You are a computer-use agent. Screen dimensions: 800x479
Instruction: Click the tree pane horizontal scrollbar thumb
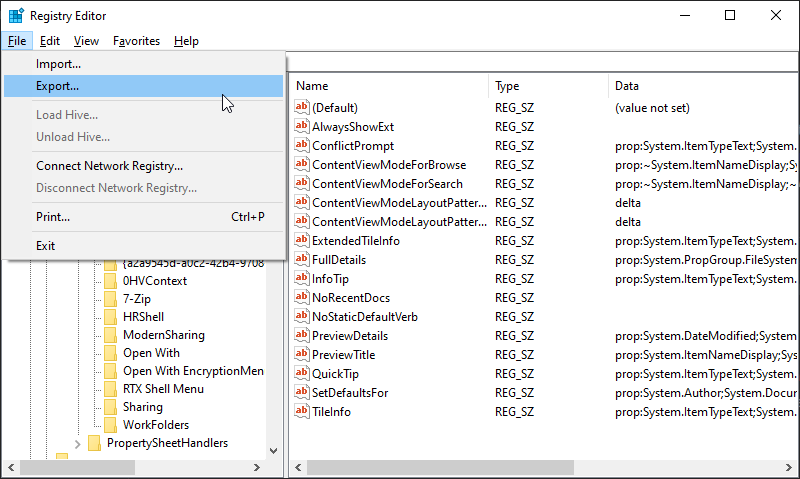point(78,467)
